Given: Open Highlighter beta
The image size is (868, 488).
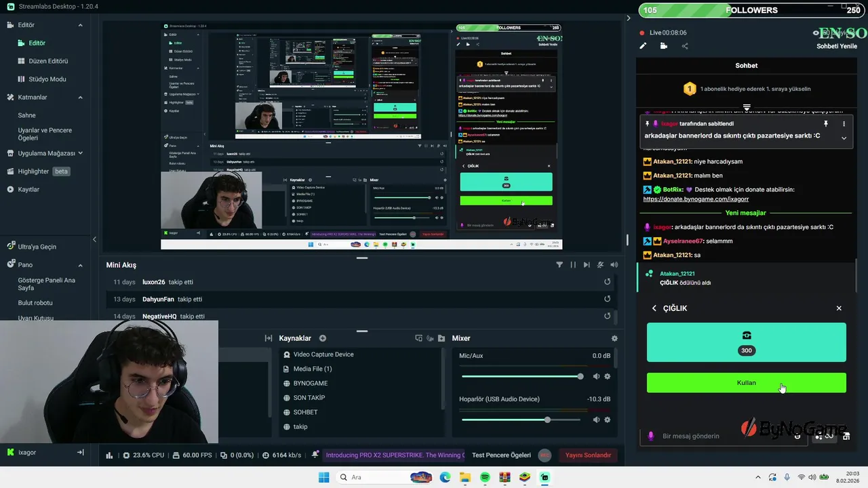Looking at the screenshot, I should (x=39, y=171).
